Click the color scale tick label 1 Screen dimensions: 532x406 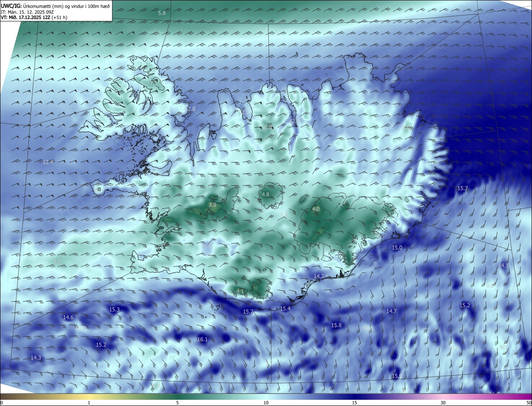click(89, 403)
